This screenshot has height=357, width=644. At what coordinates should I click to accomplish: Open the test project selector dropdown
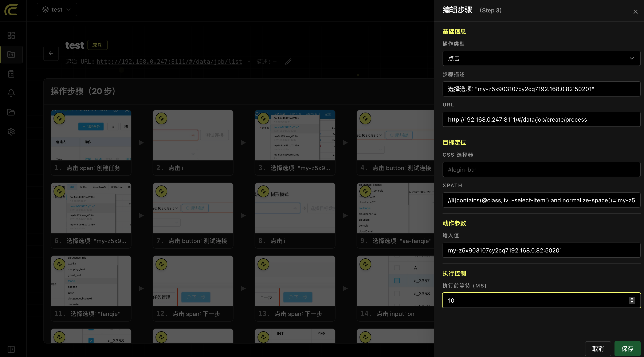pyautogui.click(x=57, y=9)
